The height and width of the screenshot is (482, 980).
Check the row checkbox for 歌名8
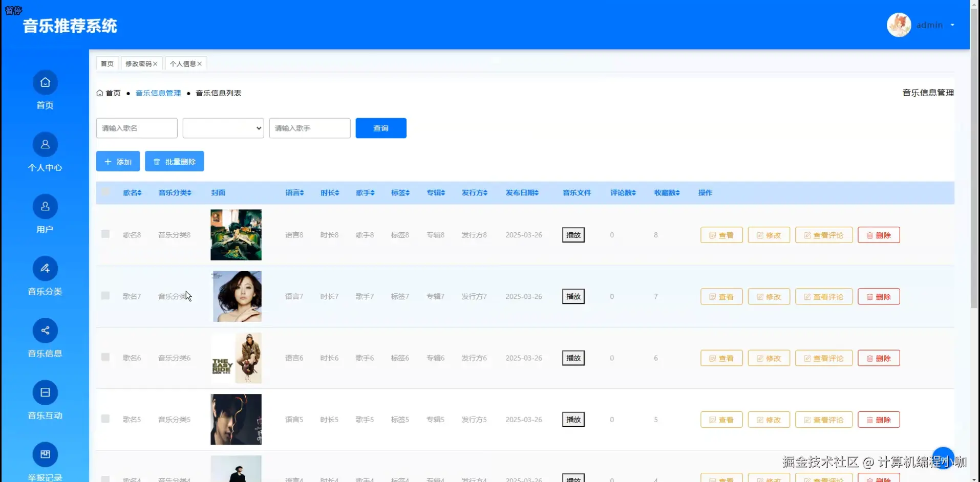[x=105, y=234]
